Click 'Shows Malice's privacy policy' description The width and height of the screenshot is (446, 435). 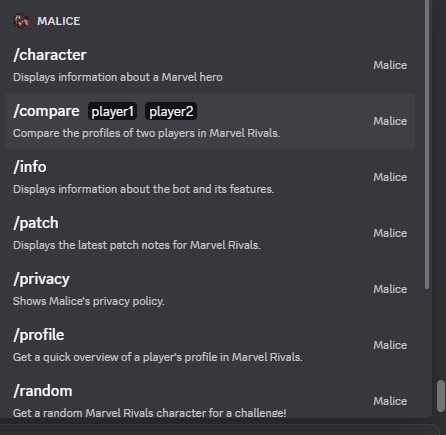pos(89,301)
